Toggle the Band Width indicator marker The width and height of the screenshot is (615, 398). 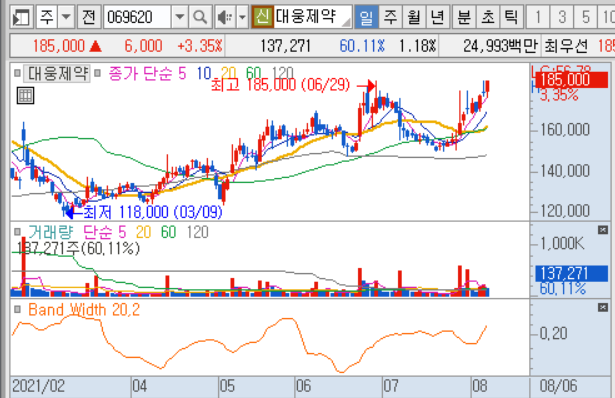17,309
